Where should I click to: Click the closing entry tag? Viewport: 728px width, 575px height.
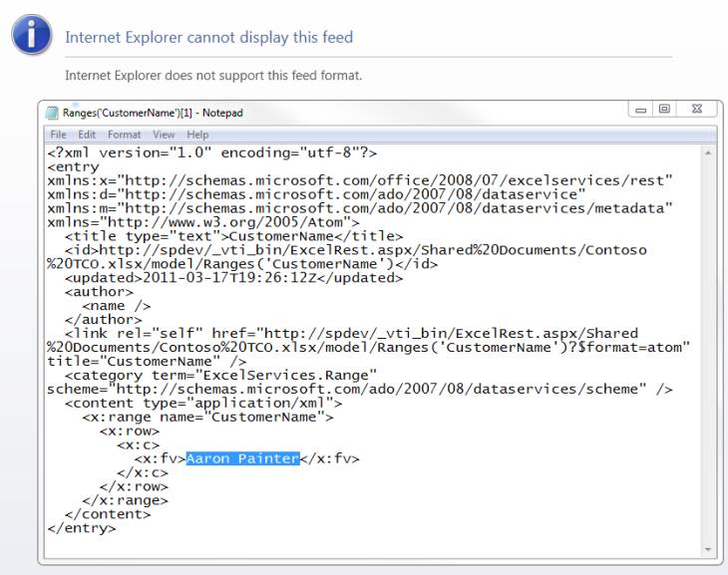(82, 528)
